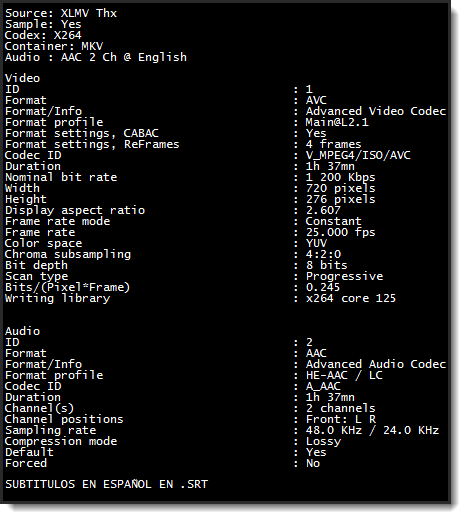This screenshot has height=519, width=466.
Task: Click the Source: XLMV Thx line
Action: tap(61, 13)
